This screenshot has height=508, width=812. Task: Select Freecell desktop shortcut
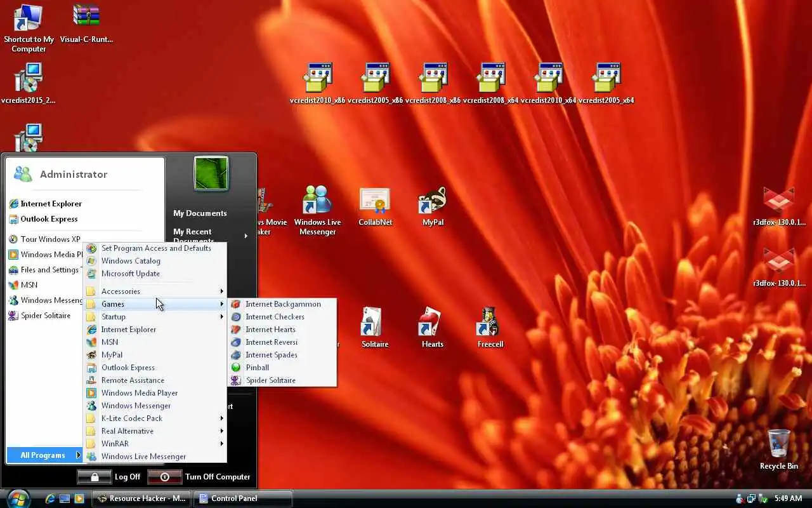point(490,328)
